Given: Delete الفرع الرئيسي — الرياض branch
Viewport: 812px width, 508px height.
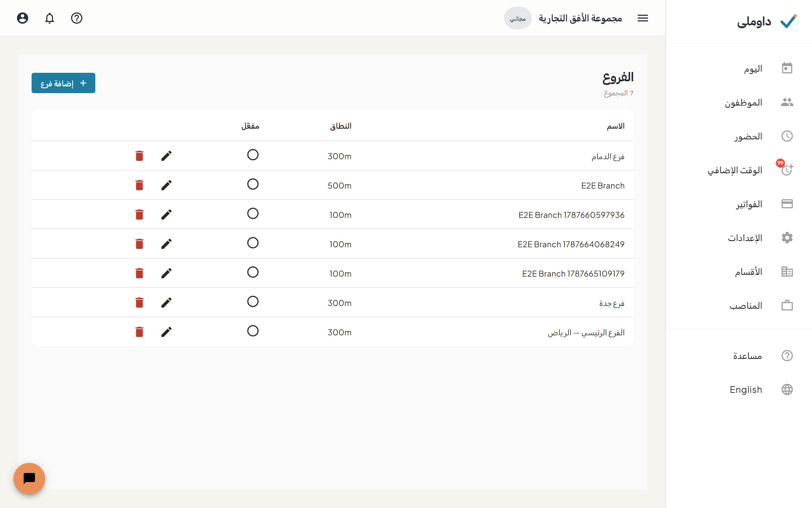Looking at the screenshot, I should [139, 332].
